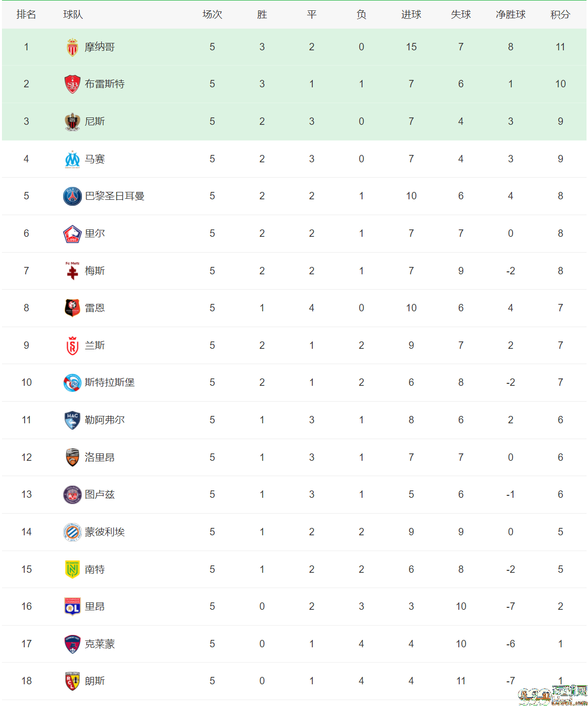Click the 图卢兹 team name link
588x706 pixels.
coord(100,495)
